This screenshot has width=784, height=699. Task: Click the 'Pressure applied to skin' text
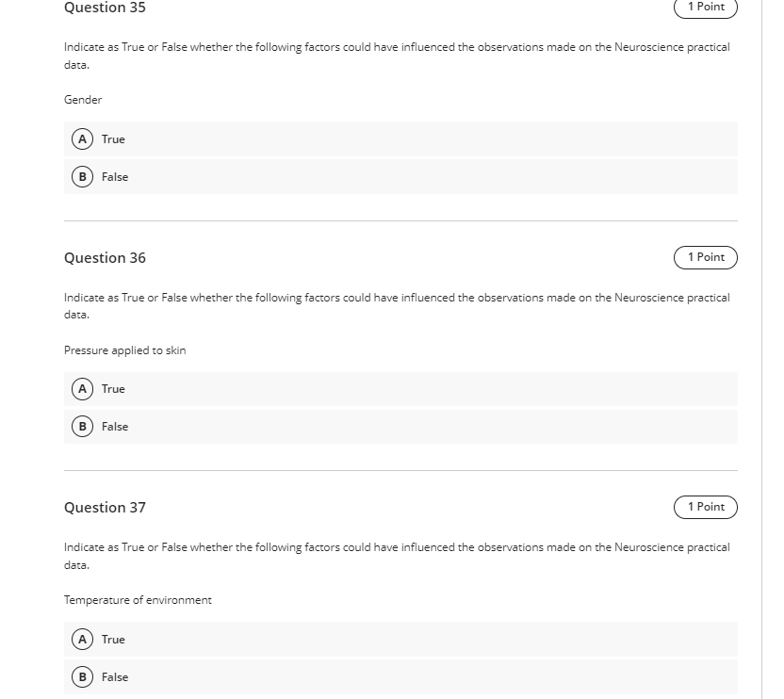125,350
